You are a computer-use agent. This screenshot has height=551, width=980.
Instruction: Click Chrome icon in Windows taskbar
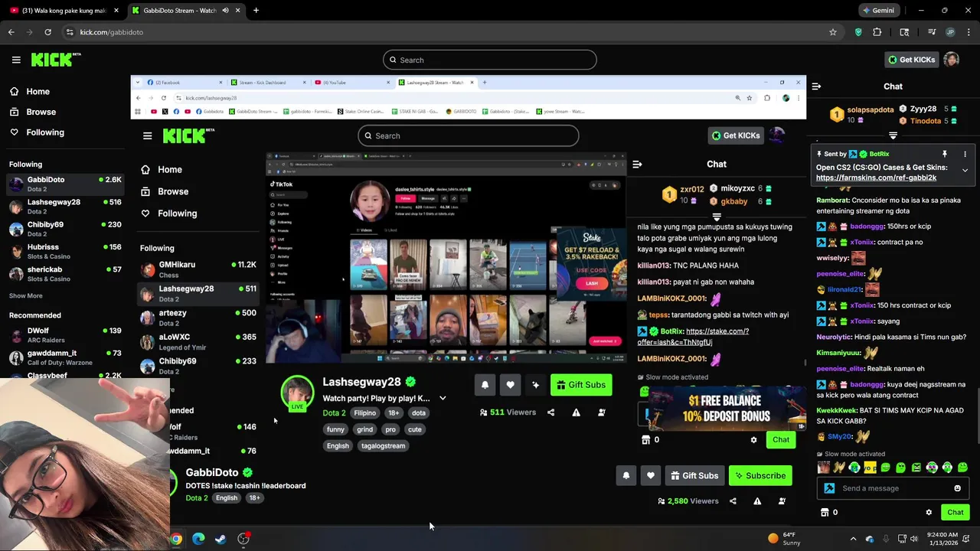[176, 539]
